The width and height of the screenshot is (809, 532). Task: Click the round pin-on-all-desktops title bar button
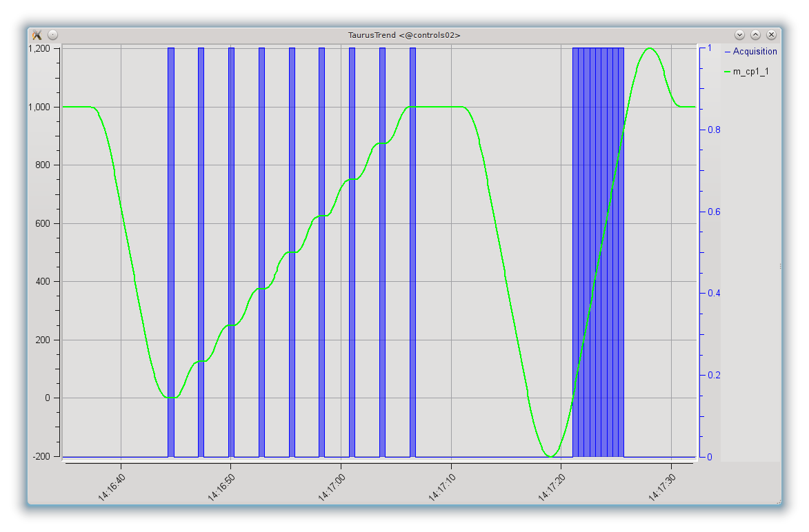click(53, 34)
